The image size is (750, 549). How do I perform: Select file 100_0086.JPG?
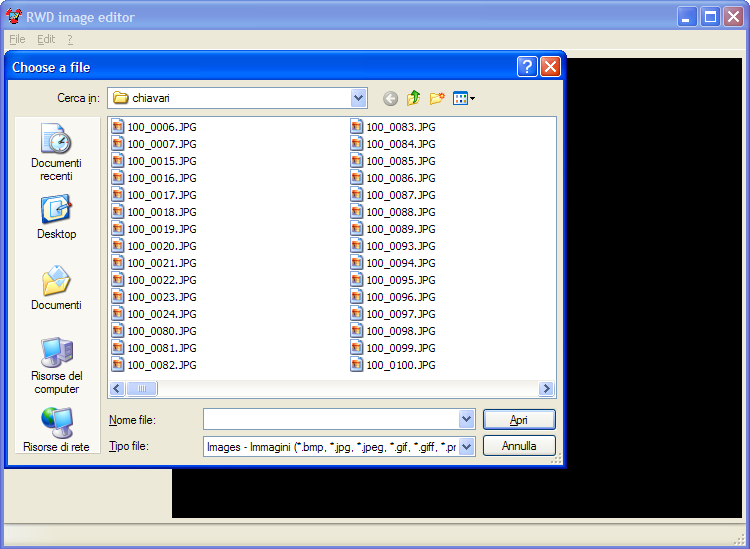[393, 178]
